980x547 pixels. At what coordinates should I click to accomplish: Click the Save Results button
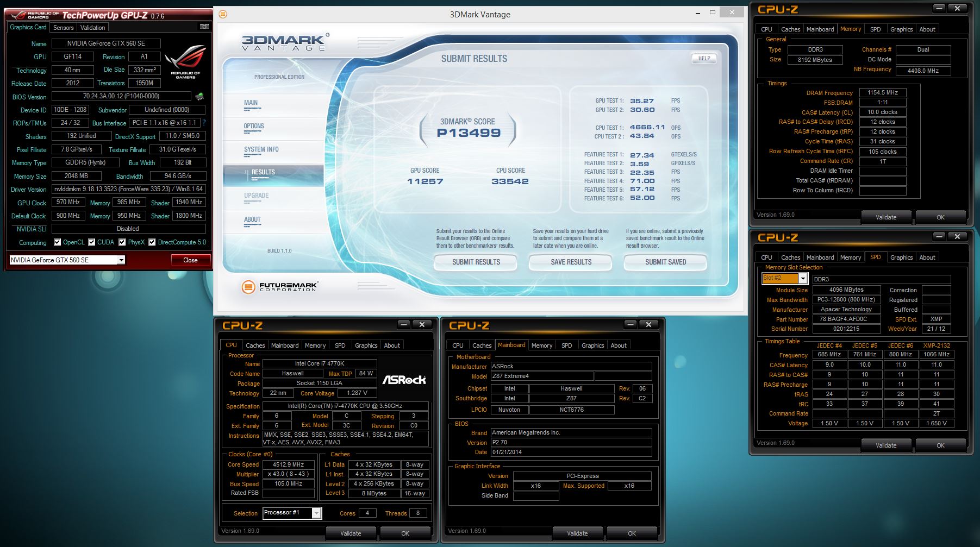[x=571, y=262]
